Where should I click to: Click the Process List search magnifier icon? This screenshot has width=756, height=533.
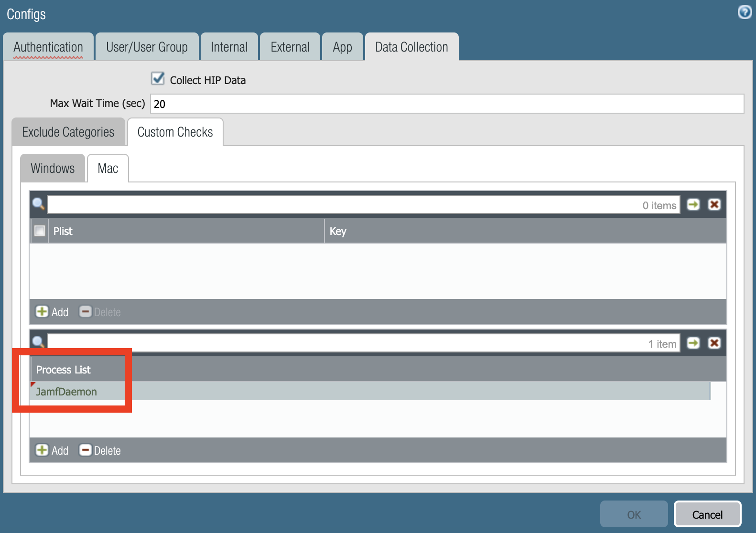click(38, 342)
